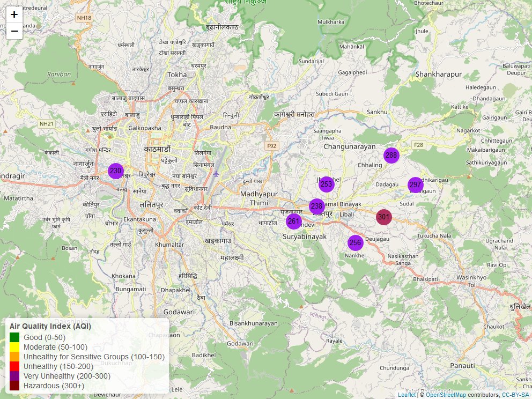Click the Baudha place label
532x399 pixels.
point(220,128)
